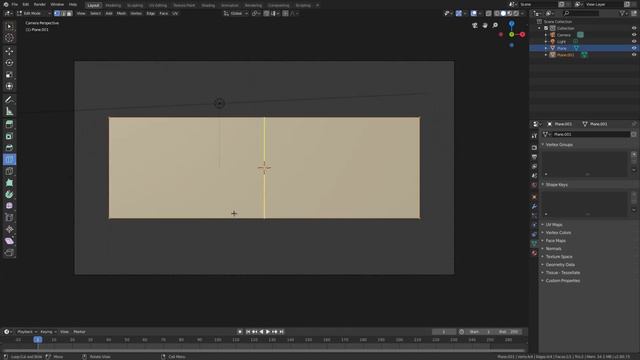Pick the Scale tool
Viewport: 640px width, 360px height.
pyautogui.click(x=9, y=75)
